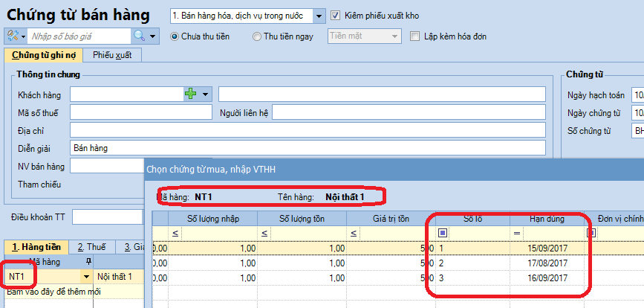Screen dimensions: 644x308
Task: Switch to 'Chứng từ ghi nợ' tab
Action: coord(44,55)
